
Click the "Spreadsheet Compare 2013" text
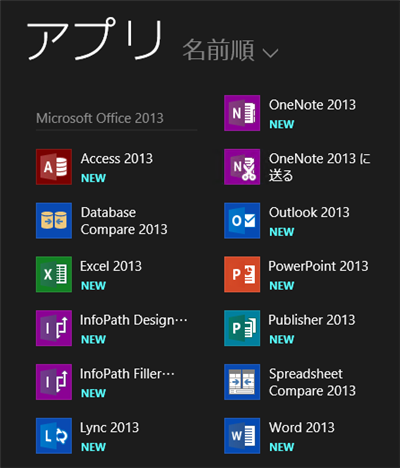(312, 382)
